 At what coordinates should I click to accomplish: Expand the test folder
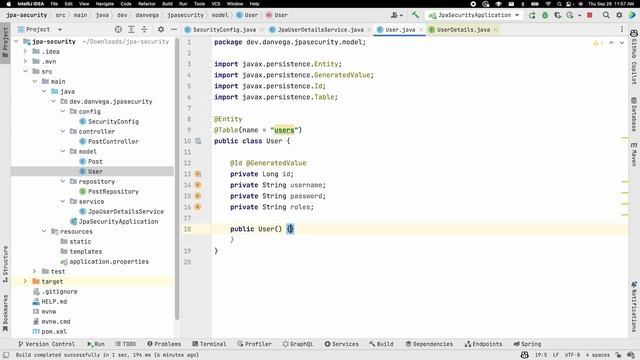pyautogui.click(x=35, y=271)
